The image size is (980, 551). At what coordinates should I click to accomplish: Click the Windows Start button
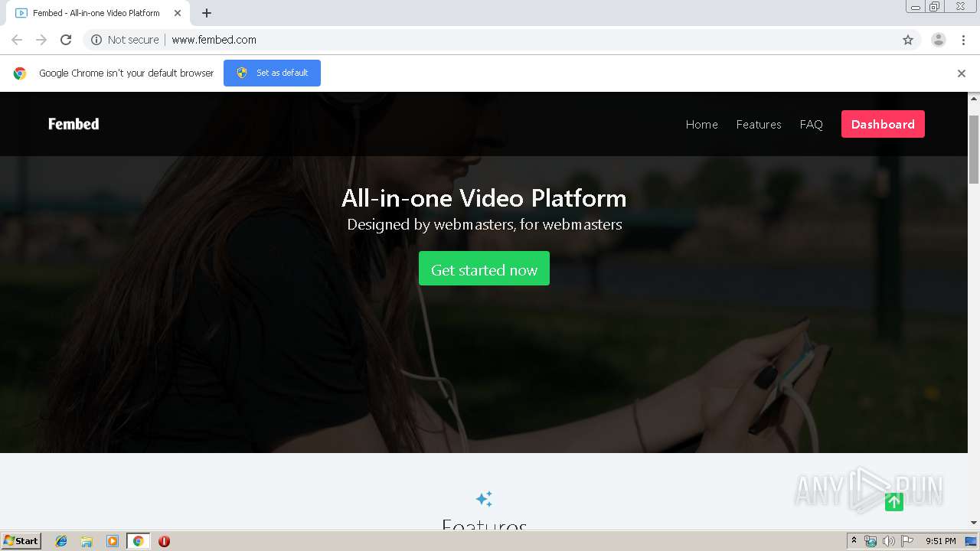click(x=21, y=541)
